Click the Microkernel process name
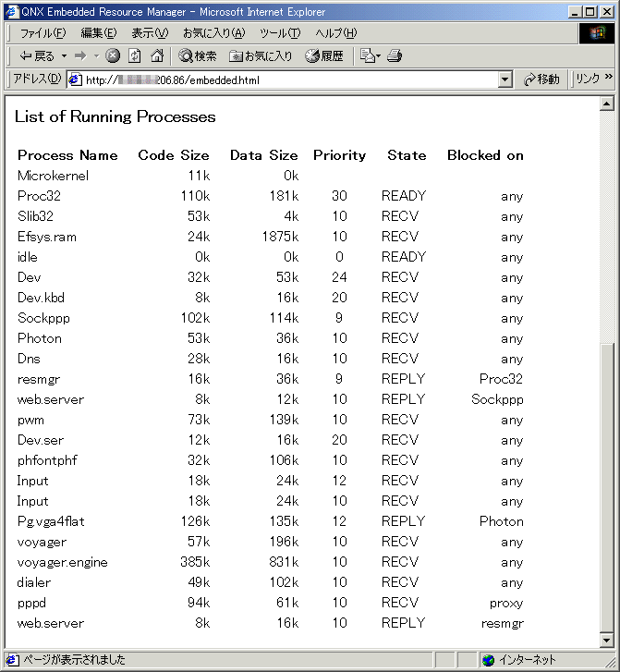This screenshot has width=620, height=672. click(x=53, y=176)
